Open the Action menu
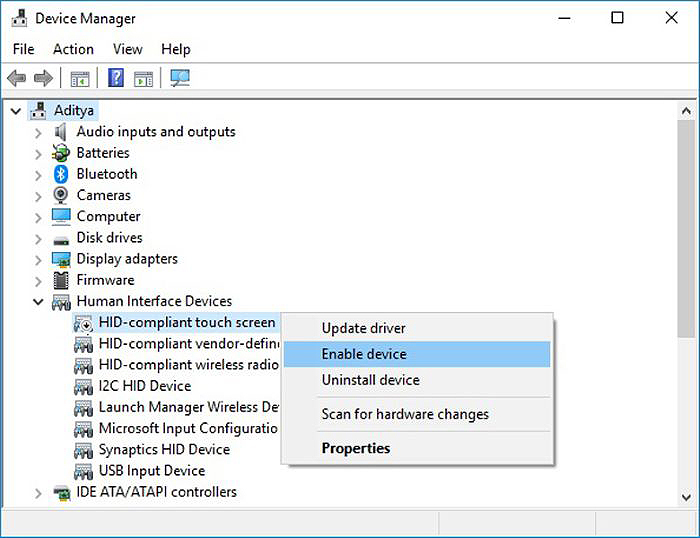The image size is (700, 538). point(73,49)
